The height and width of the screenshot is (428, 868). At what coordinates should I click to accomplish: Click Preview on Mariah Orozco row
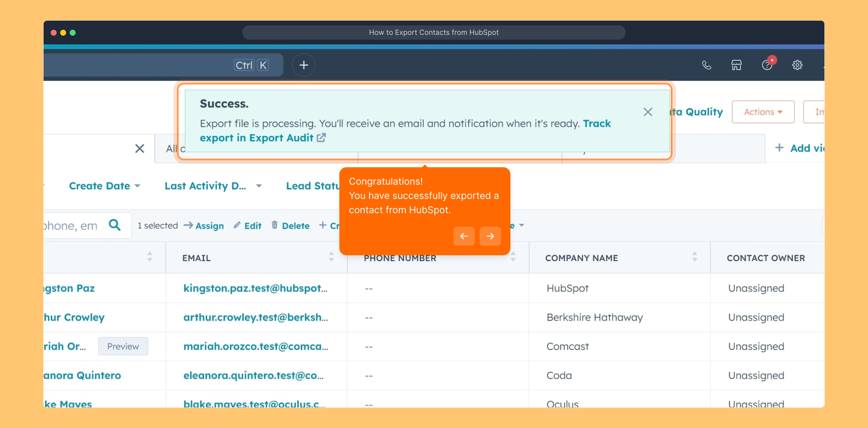pyautogui.click(x=123, y=346)
